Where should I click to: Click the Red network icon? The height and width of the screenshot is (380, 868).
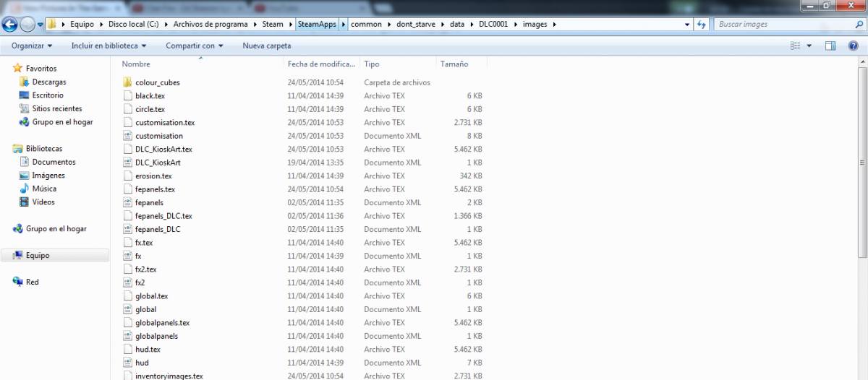pos(18,282)
